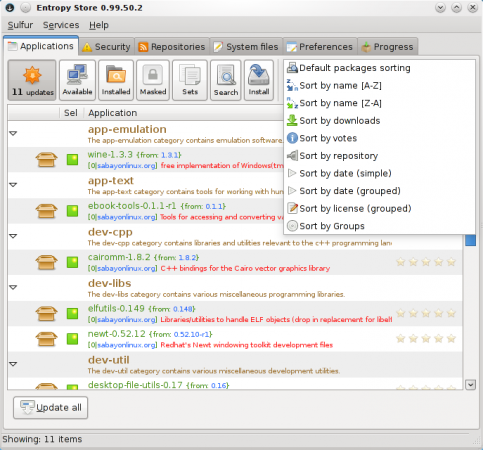Choose Sort by name [Z-A]
The width and height of the screenshot is (483, 450).
[379, 103]
